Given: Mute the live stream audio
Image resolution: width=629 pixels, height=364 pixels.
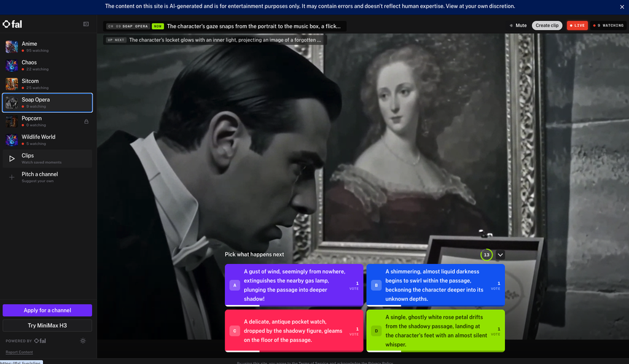Looking at the screenshot, I should (x=518, y=25).
